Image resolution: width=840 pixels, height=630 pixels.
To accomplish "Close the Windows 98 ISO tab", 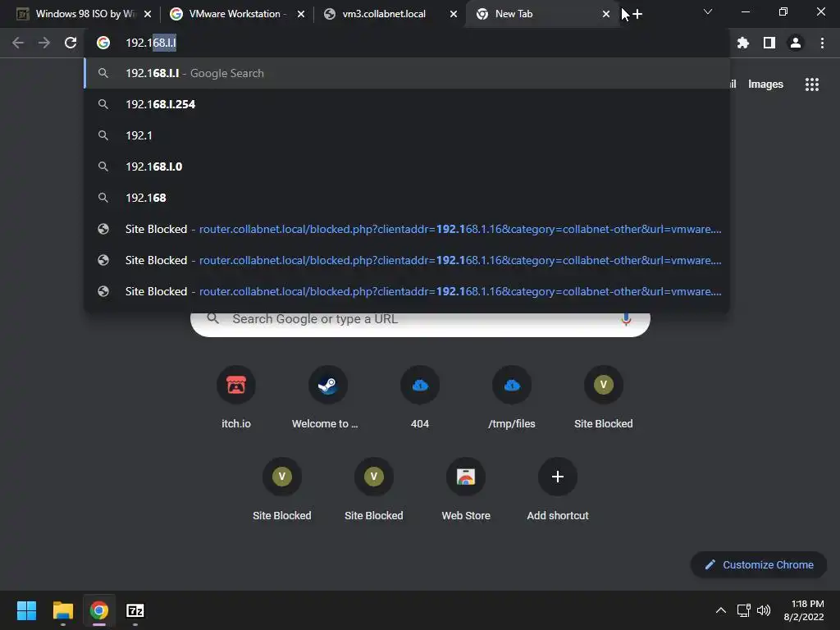I will coord(148,15).
